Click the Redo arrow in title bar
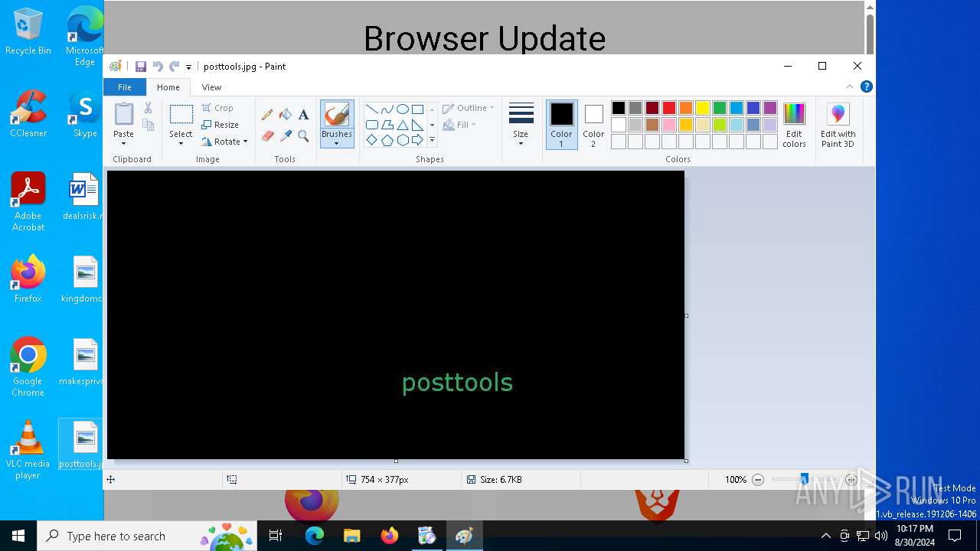 coord(174,67)
